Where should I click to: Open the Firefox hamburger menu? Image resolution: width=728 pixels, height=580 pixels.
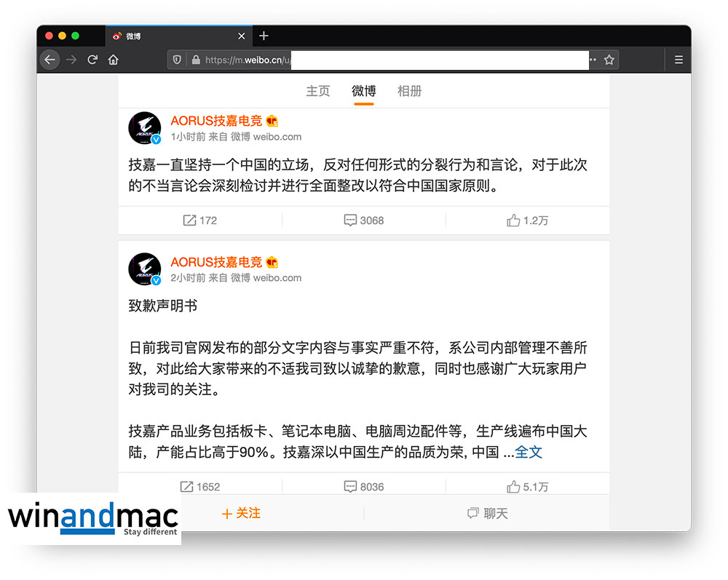678,60
